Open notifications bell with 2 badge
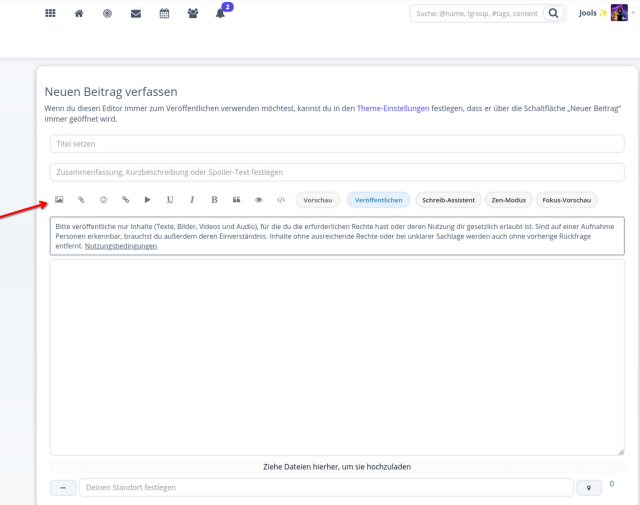Image resolution: width=640 pixels, height=505 pixels. click(x=220, y=13)
